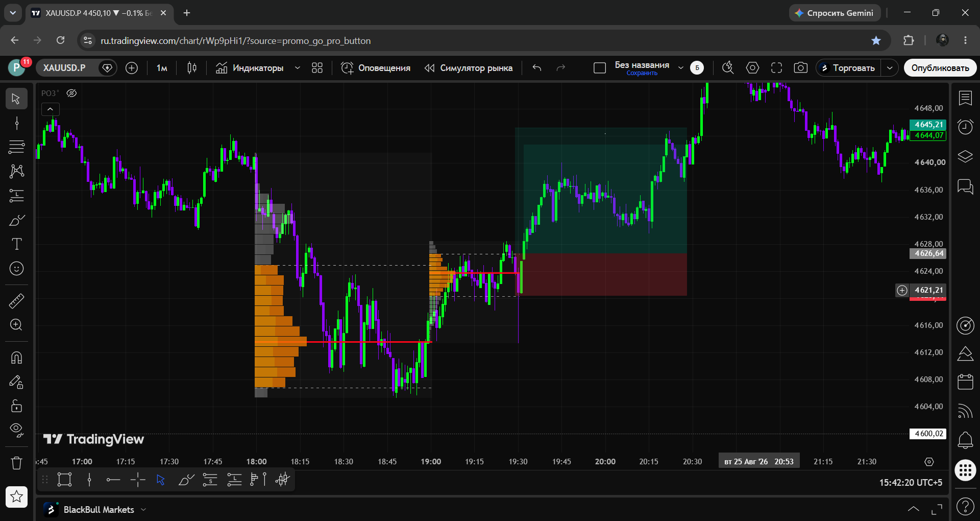Take a chart snapshot with the camera icon
This screenshot has height=521, width=980.
pyautogui.click(x=800, y=68)
